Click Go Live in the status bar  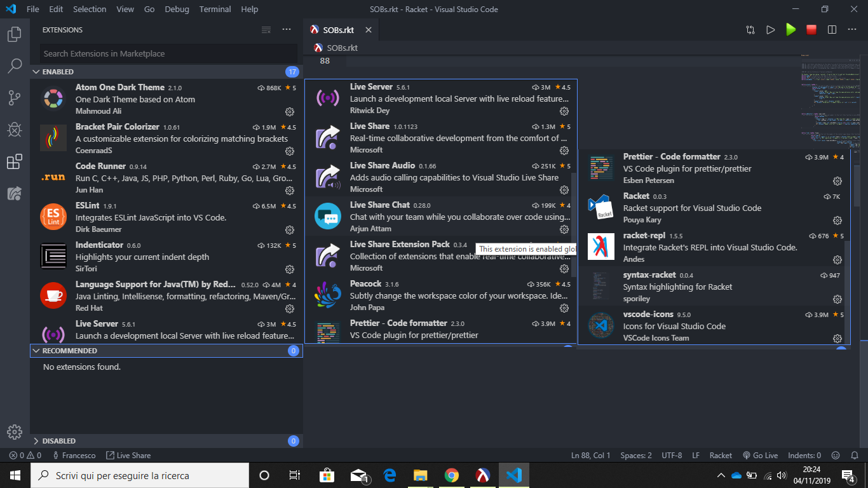pos(760,455)
